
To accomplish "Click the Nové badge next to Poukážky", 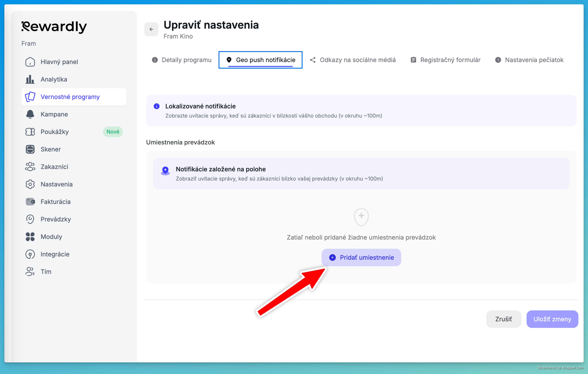I will (x=113, y=132).
